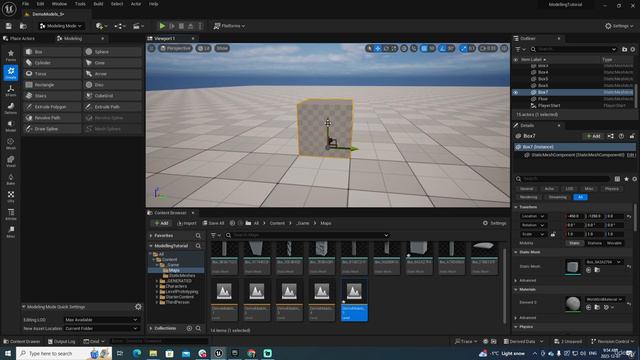The width and height of the screenshot is (640, 360).
Task: Toggle the scale lock in Transform
Action: [553, 234]
